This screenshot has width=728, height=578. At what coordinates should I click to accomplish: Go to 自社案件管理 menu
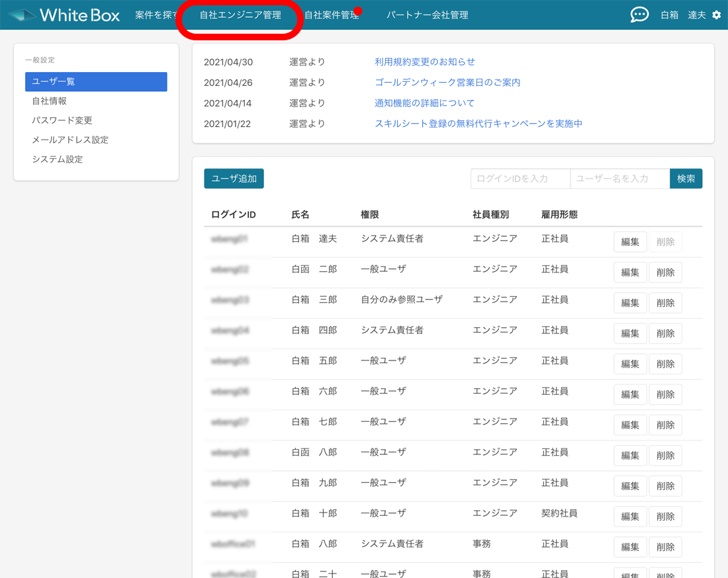(331, 15)
